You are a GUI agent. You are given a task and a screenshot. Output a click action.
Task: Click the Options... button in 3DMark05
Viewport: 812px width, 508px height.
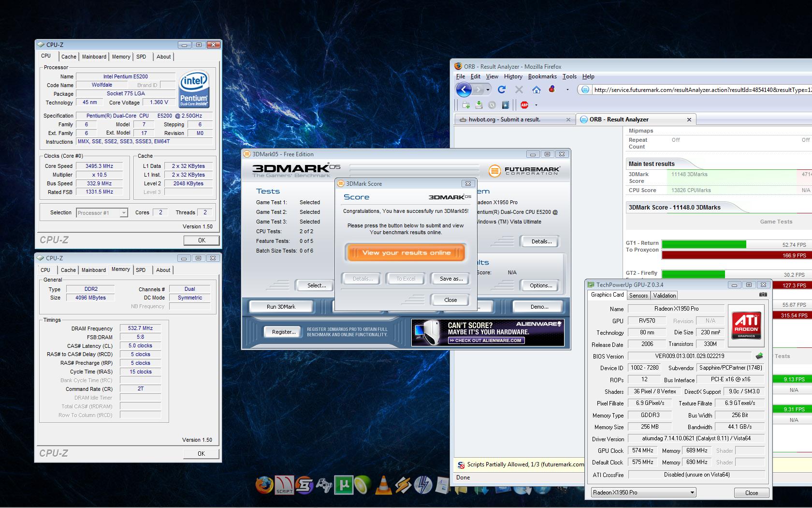541,285
